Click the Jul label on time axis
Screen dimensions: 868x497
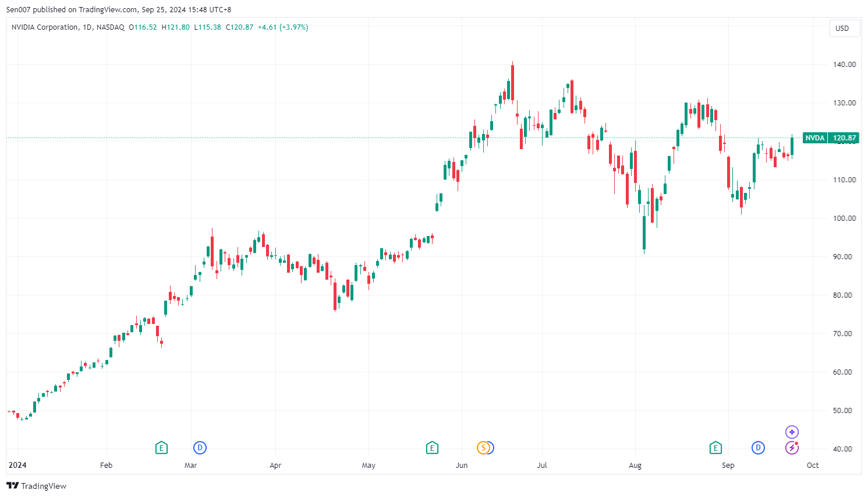click(542, 465)
